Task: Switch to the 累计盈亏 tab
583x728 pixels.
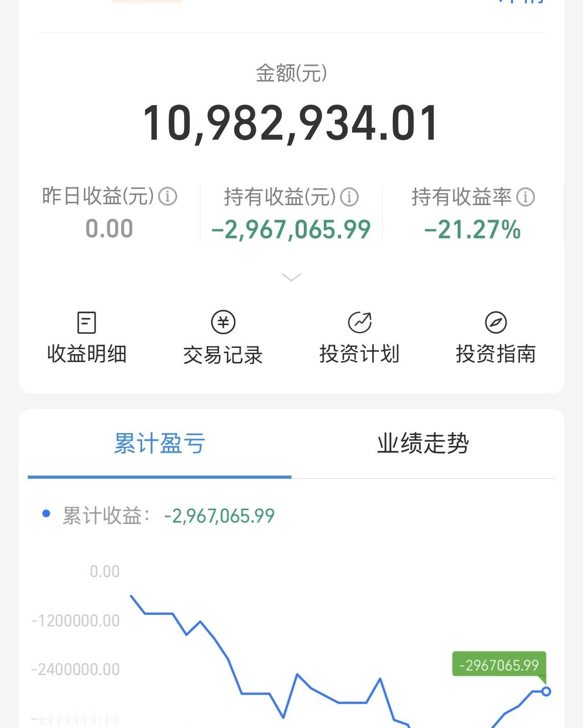Action: tap(159, 444)
